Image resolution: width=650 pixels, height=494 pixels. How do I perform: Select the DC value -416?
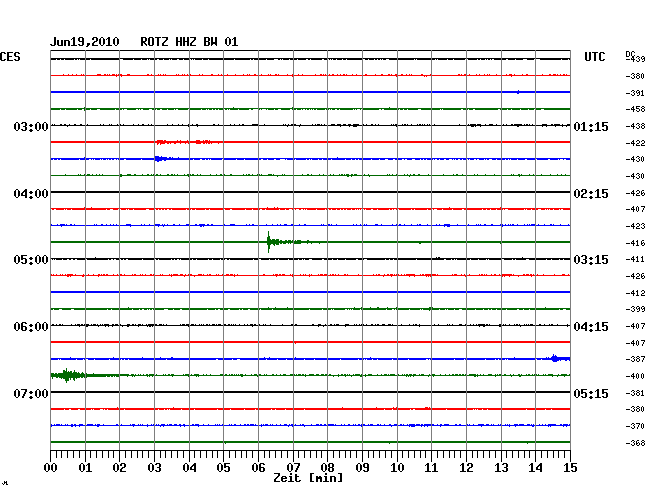[635, 243]
